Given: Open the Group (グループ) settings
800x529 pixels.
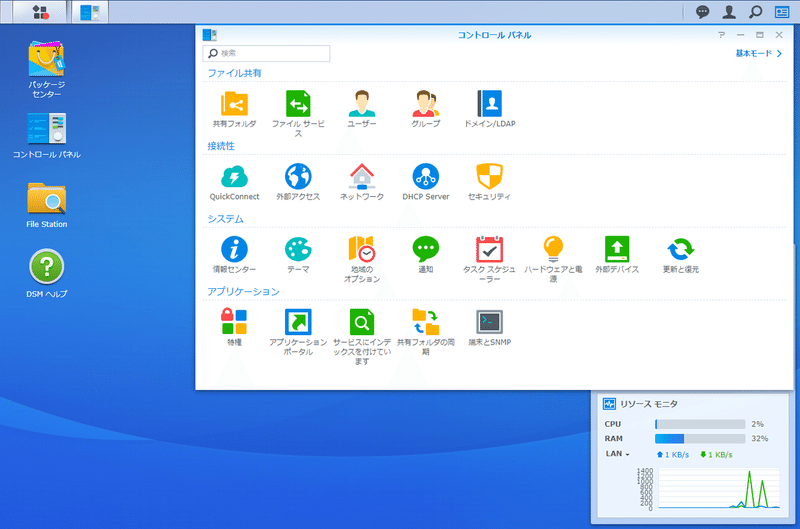Looking at the screenshot, I should 426,104.
